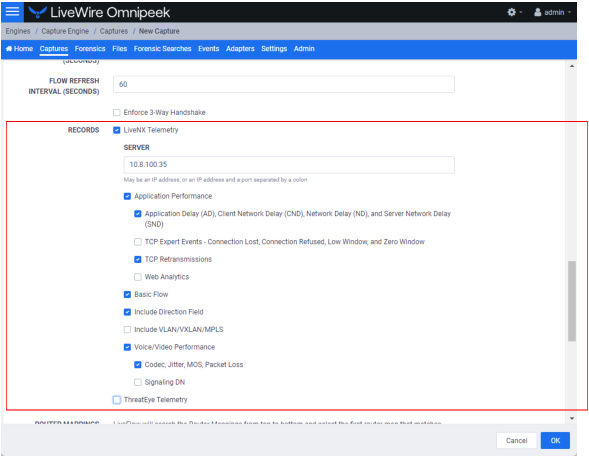Go to the Capture Engine breadcrumb
The height and width of the screenshot is (457, 589).
tap(65, 31)
